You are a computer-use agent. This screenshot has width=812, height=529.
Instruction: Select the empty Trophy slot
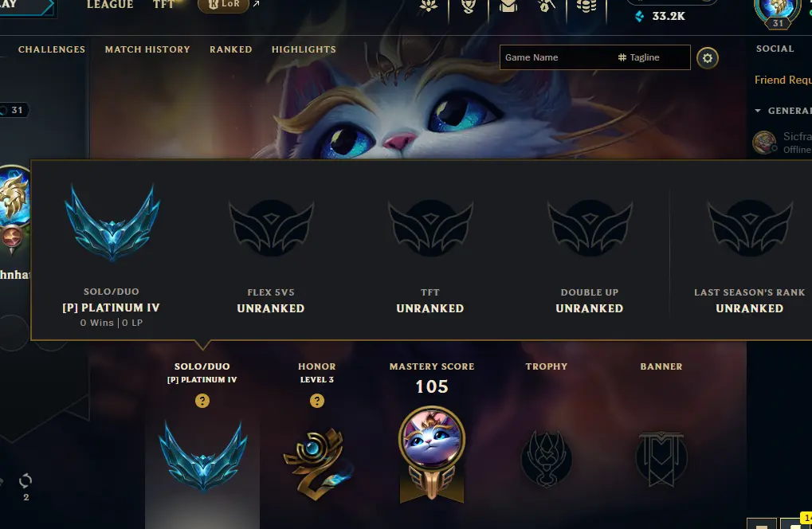pyautogui.click(x=547, y=459)
